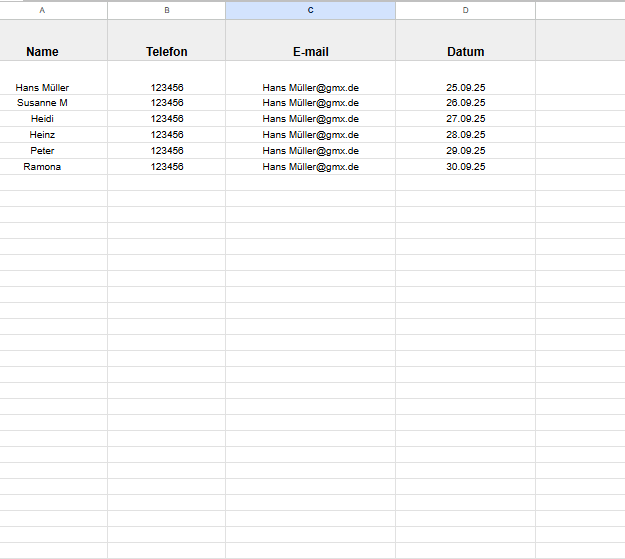Select the Susanne M cell
This screenshot has height=559, width=625.
click(42, 103)
